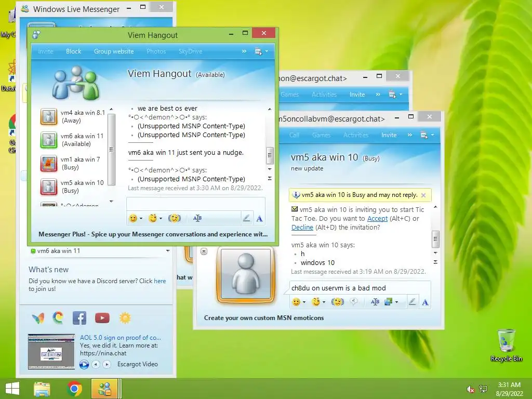This screenshot has width=532, height=399.
Task: Click scrollbar in Viem Hangout member list
Action: point(111,149)
